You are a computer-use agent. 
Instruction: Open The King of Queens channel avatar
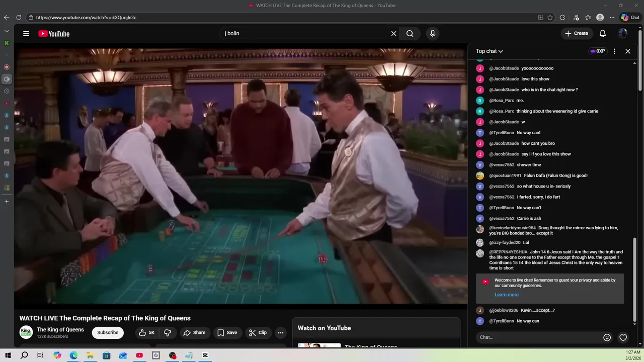coord(26,332)
